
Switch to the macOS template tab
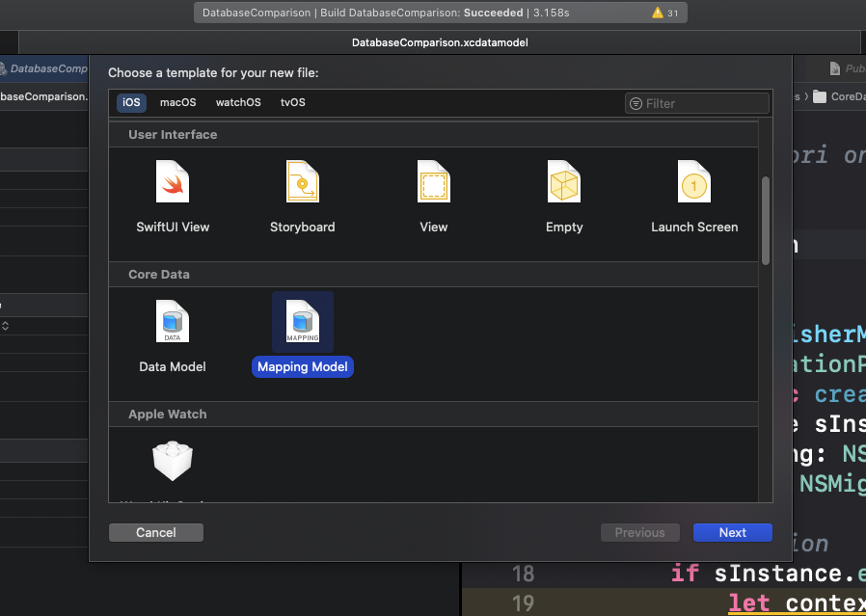pos(177,102)
